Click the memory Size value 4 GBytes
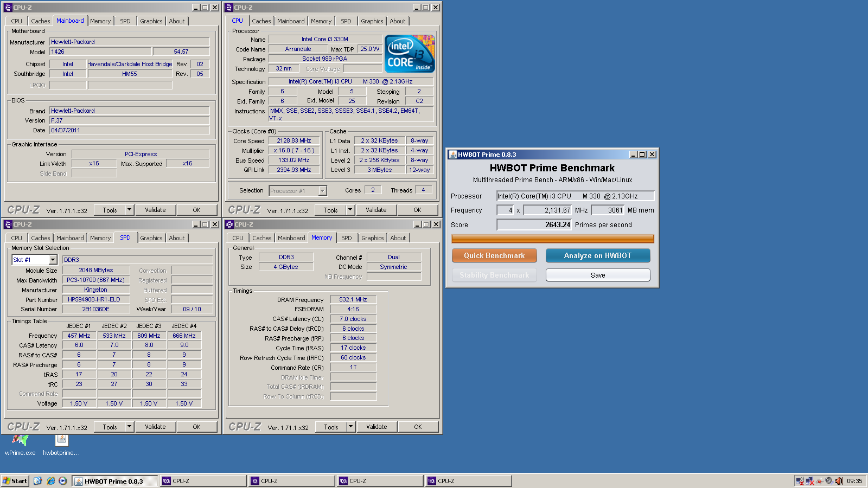The width and height of the screenshot is (868, 488). 286,267
